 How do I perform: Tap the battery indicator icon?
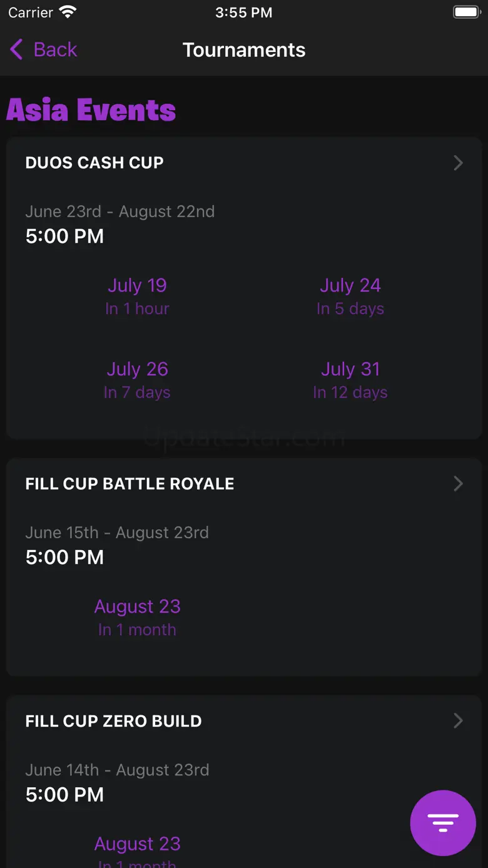coord(466,12)
